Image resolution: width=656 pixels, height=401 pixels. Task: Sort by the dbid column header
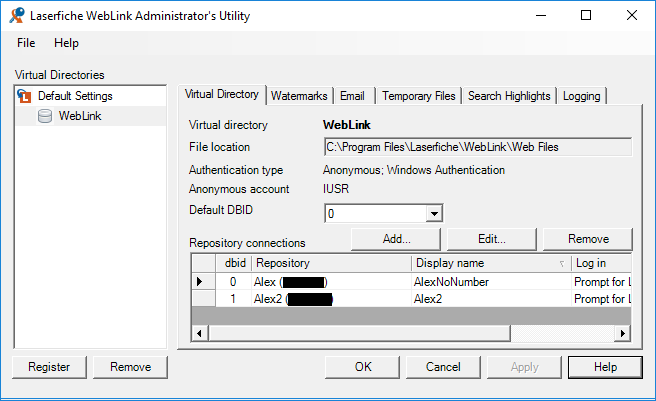(x=233, y=263)
